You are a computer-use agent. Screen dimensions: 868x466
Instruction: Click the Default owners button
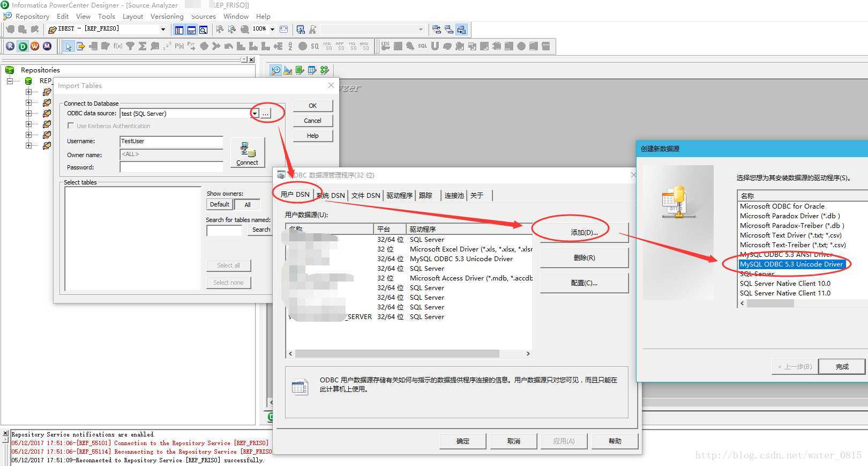coord(220,204)
